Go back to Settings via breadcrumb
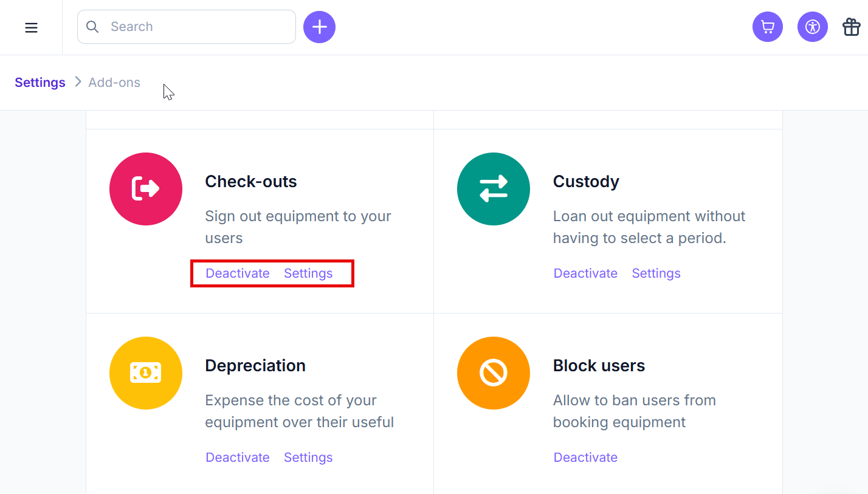The height and width of the screenshot is (494, 868). coord(40,83)
